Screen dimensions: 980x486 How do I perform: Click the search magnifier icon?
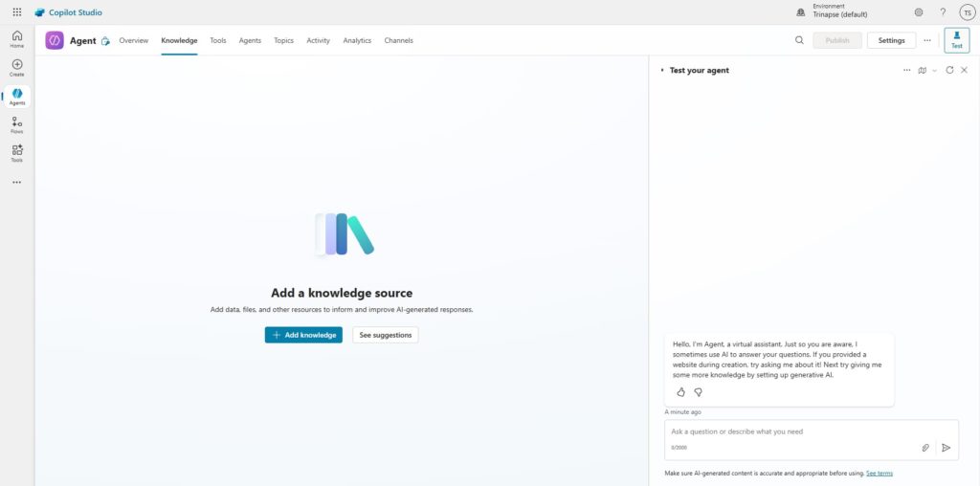point(799,40)
